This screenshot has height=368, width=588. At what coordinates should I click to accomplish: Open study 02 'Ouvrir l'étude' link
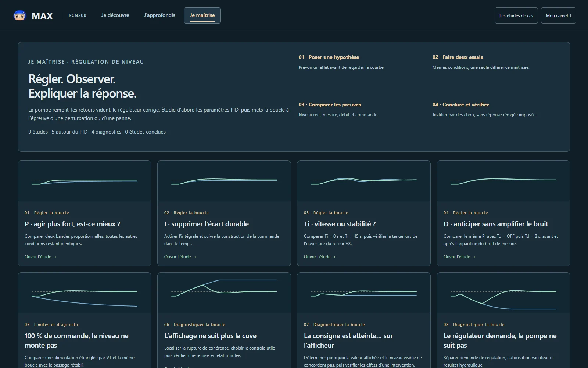[x=180, y=257]
